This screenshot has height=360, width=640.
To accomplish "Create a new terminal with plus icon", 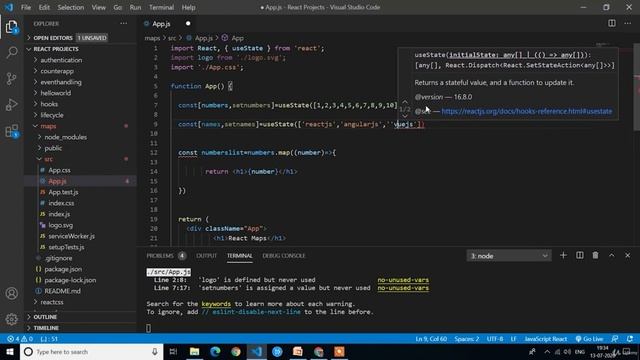I will click(563, 256).
